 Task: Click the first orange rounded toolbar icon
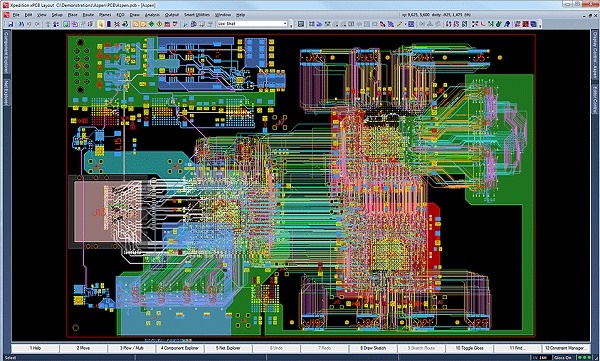[135, 24]
